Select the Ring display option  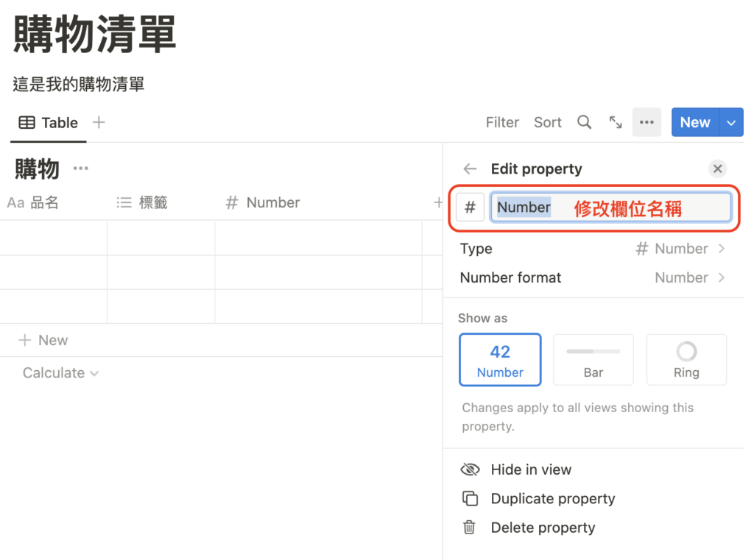pyautogui.click(x=686, y=359)
